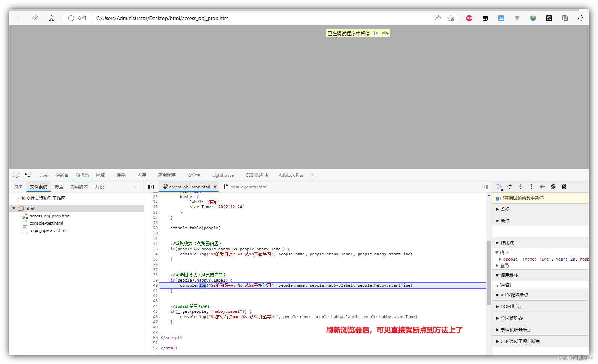The height and width of the screenshot is (364, 598).
Task: Expand 事件侦听器断点 section
Action: point(540,330)
